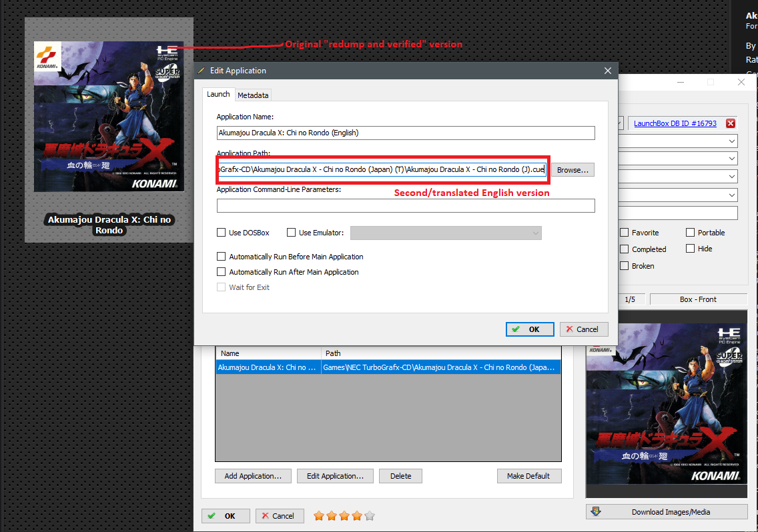The height and width of the screenshot is (532, 758).
Task: Toggle the Wait for Exit checkbox
Action: (222, 287)
